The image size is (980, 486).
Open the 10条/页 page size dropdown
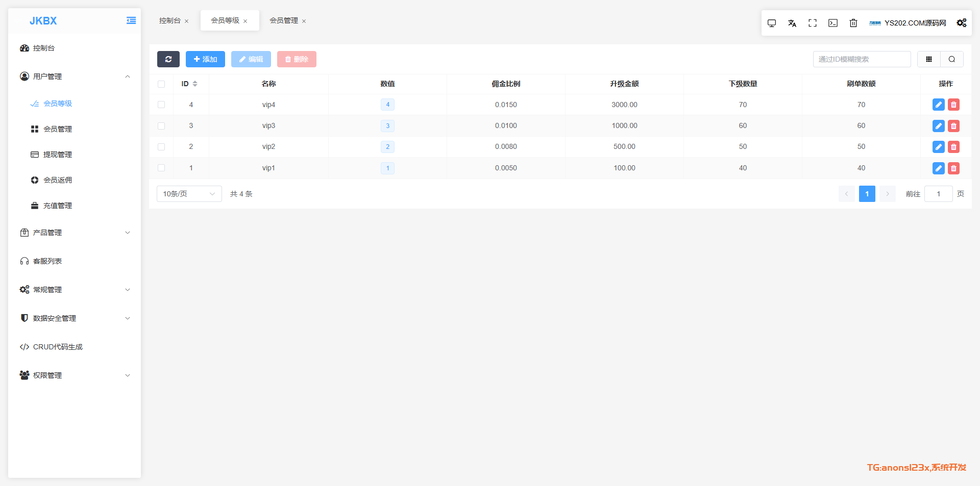[189, 194]
